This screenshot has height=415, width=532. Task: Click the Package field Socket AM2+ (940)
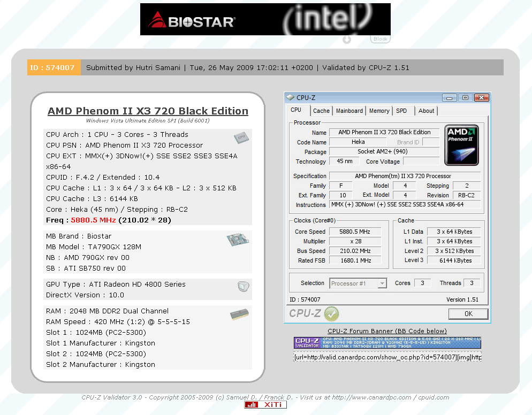click(384, 151)
